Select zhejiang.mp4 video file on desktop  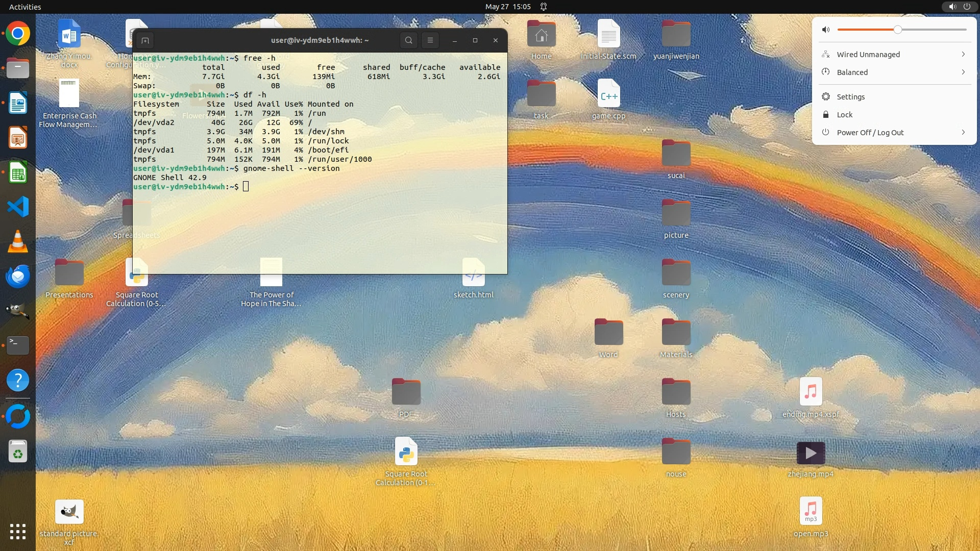tap(811, 453)
